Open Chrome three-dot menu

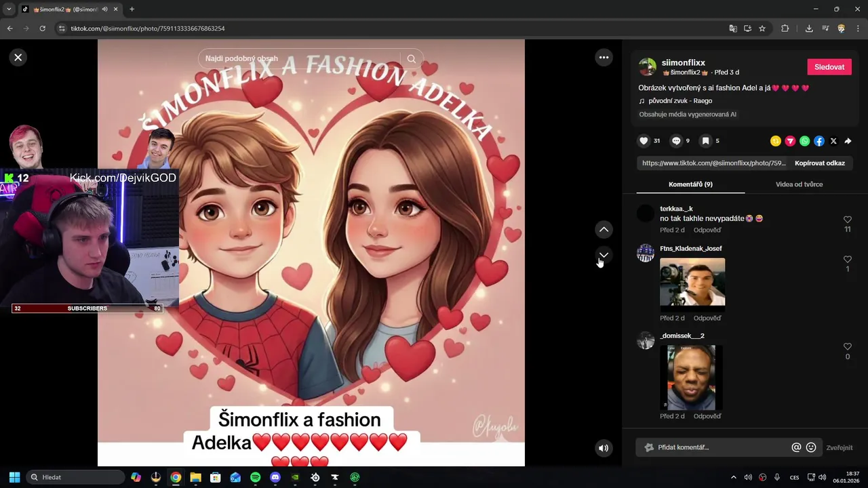pyautogui.click(x=858, y=28)
